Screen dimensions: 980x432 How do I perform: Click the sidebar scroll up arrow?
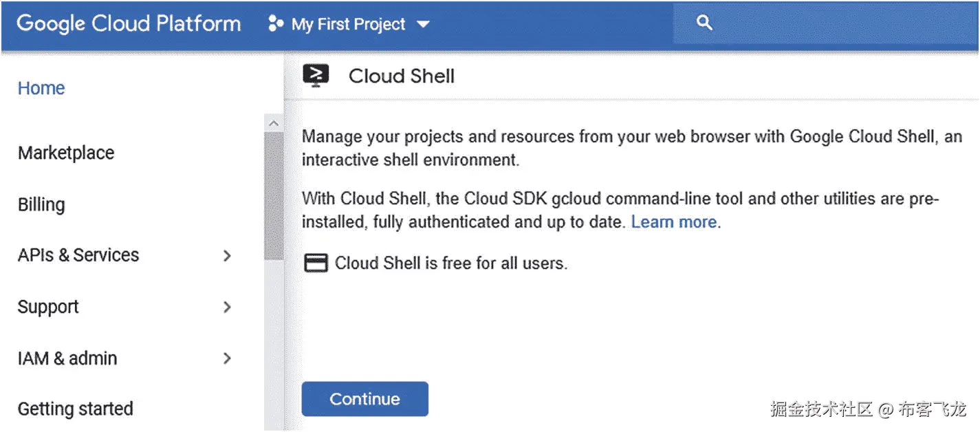coord(274,123)
